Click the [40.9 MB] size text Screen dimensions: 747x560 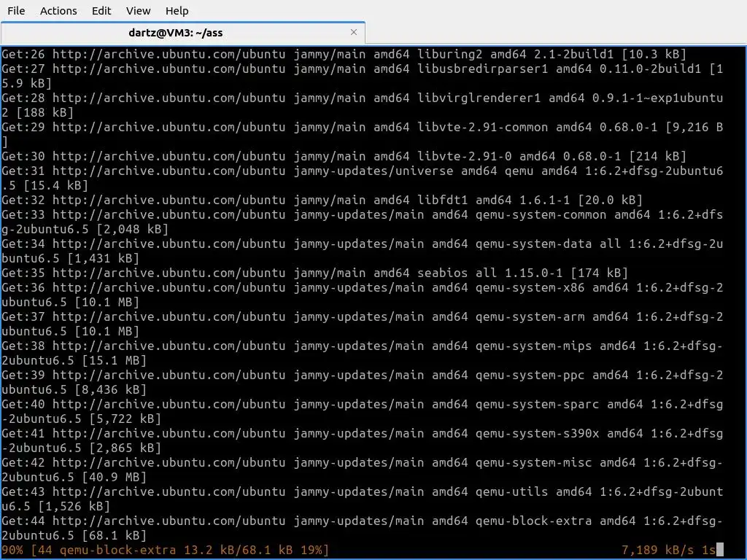[x=114, y=477]
